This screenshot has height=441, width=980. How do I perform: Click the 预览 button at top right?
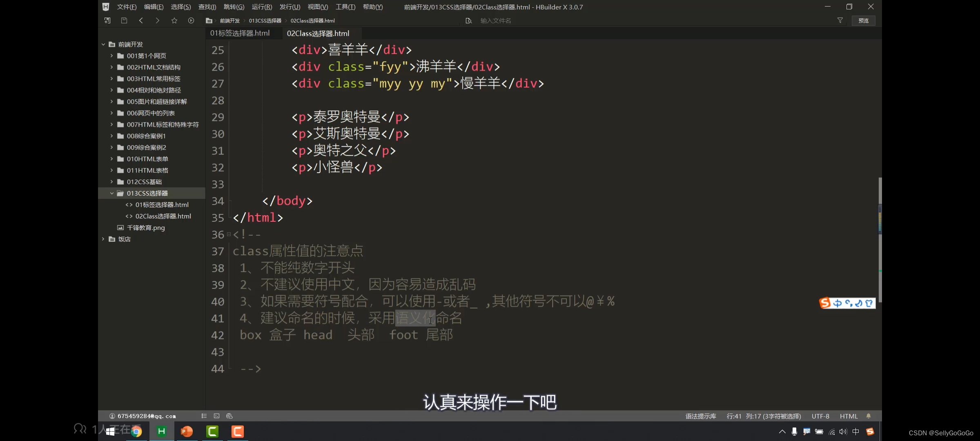click(x=863, y=20)
